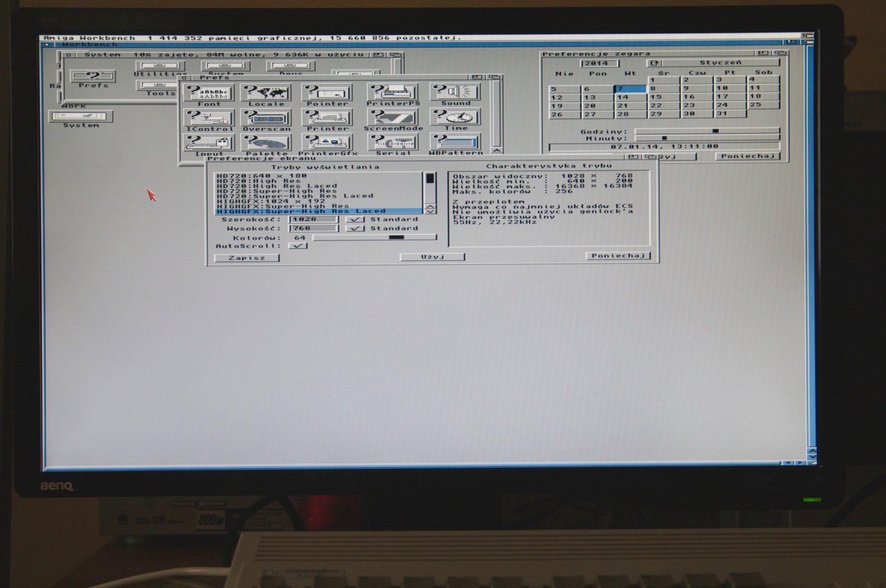This screenshot has height=588, width=886.
Task: Click the Szerokość width input field
Action: click(x=314, y=220)
